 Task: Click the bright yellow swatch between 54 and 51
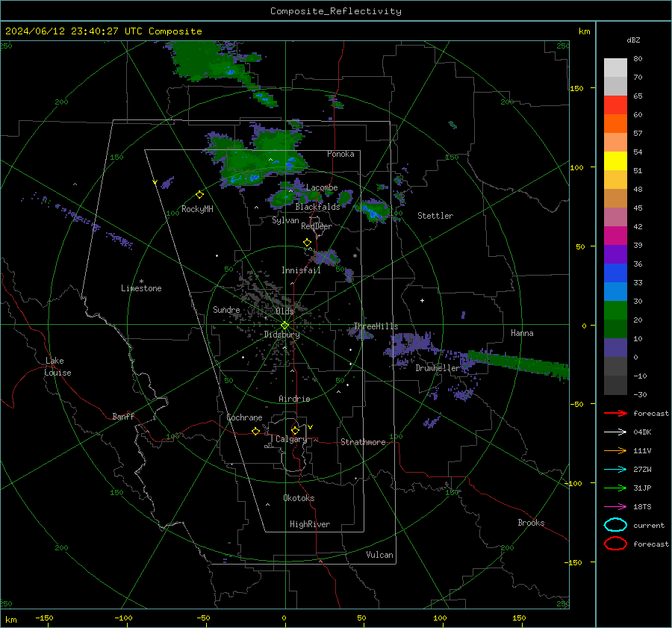(x=615, y=161)
